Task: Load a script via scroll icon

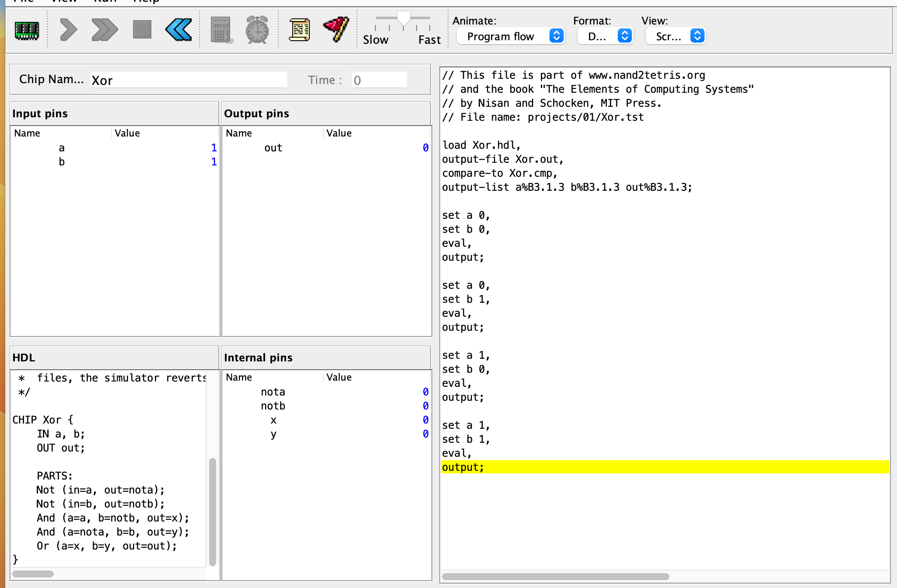Action: point(300,30)
